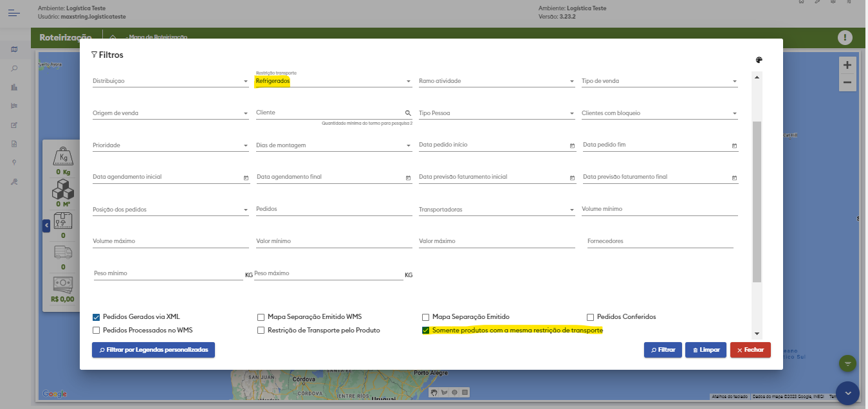Open calendar for Data pedido início
This screenshot has height=409, width=868.
(x=572, y=146)
